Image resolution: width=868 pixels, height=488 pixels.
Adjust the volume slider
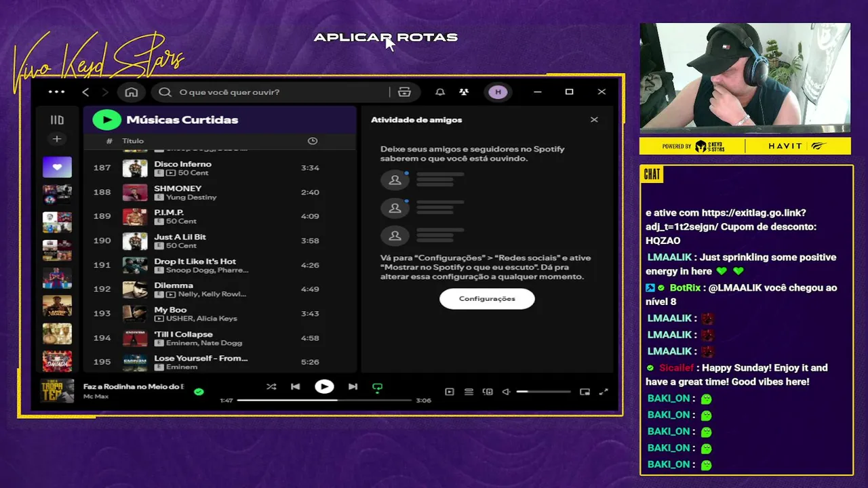543,392
